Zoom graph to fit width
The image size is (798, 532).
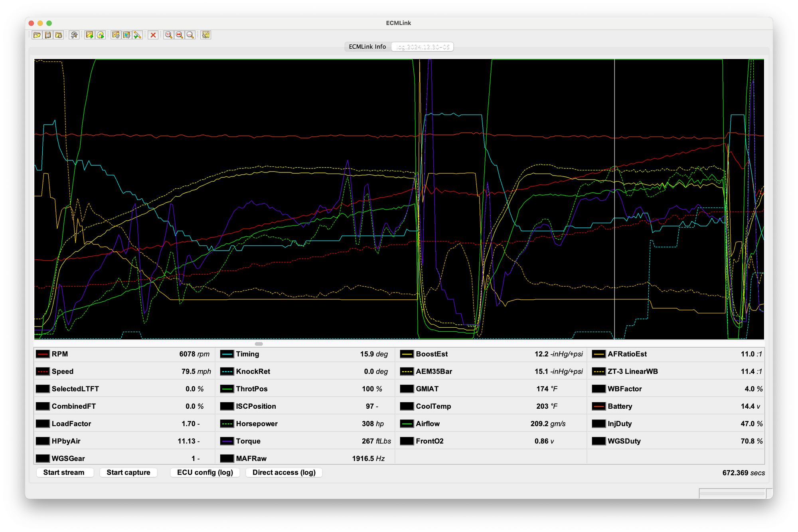[180, 35]
